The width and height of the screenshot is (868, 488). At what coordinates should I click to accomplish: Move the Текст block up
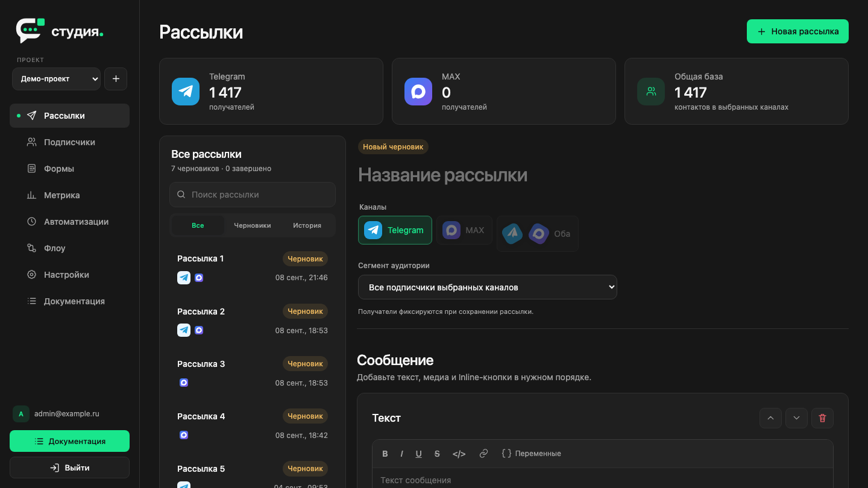[x=770, y=418]
